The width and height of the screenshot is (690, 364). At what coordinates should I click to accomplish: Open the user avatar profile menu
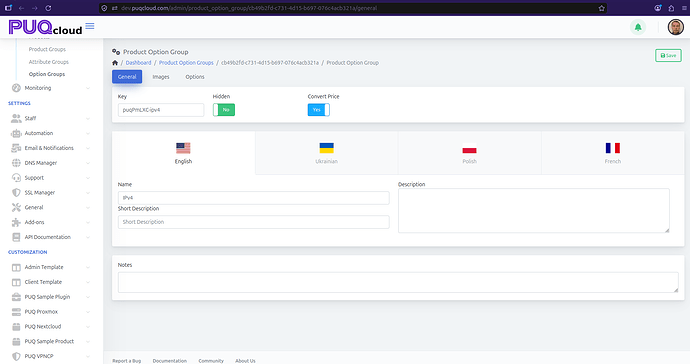click(675, 27)
